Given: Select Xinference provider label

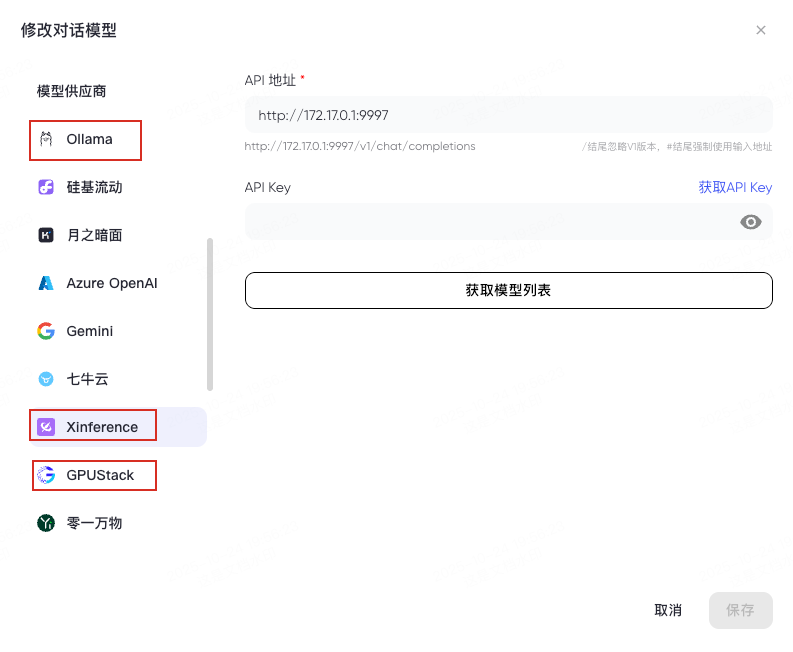Looking at the screenshot, I should pos(102,427).
